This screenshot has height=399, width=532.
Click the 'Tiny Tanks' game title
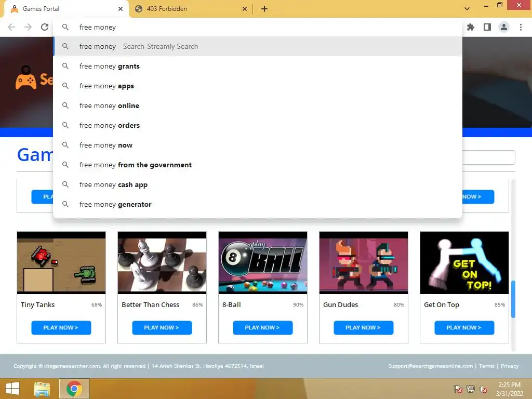pos(37,304)
